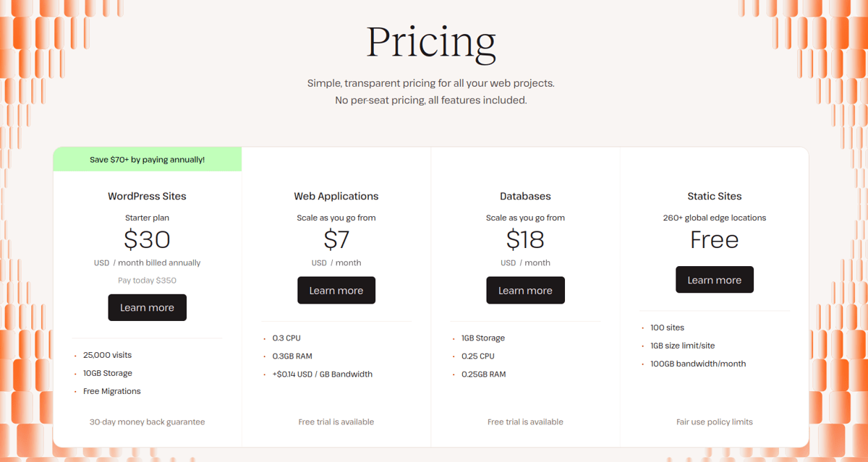
Task: Click the $30 WordPress price
Action: [147, 239]
